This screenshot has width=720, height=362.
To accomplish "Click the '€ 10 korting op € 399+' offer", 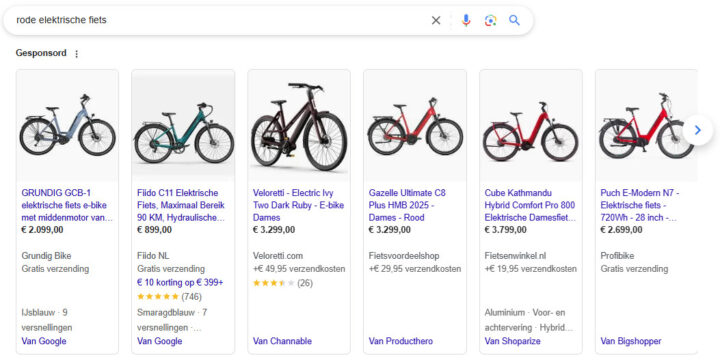I will 180,282.
